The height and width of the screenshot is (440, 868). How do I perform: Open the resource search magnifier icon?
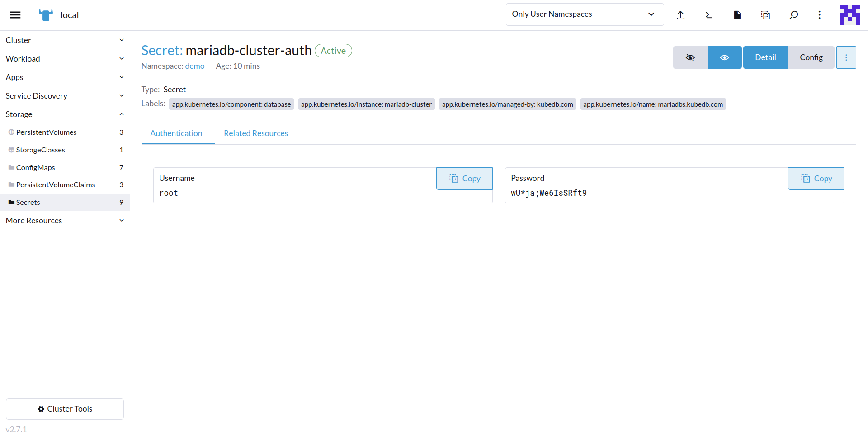[793, 15]
